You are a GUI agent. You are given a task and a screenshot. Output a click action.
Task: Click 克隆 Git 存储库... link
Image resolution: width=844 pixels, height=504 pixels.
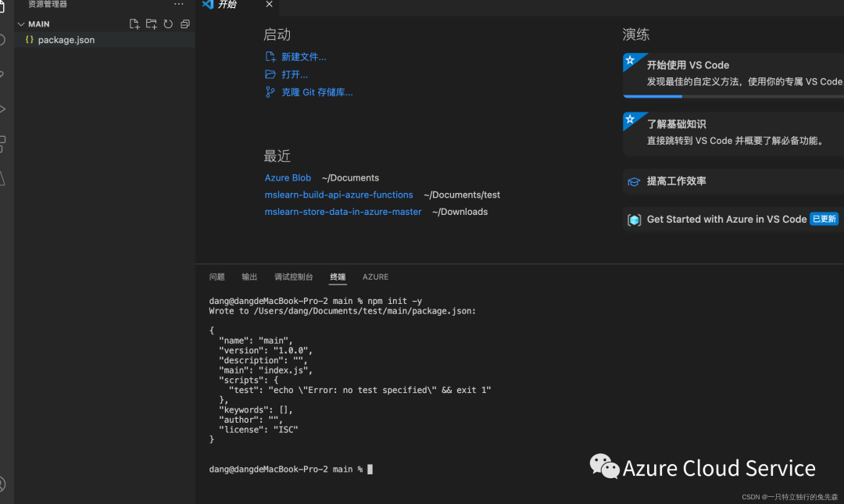pos(317,93)
